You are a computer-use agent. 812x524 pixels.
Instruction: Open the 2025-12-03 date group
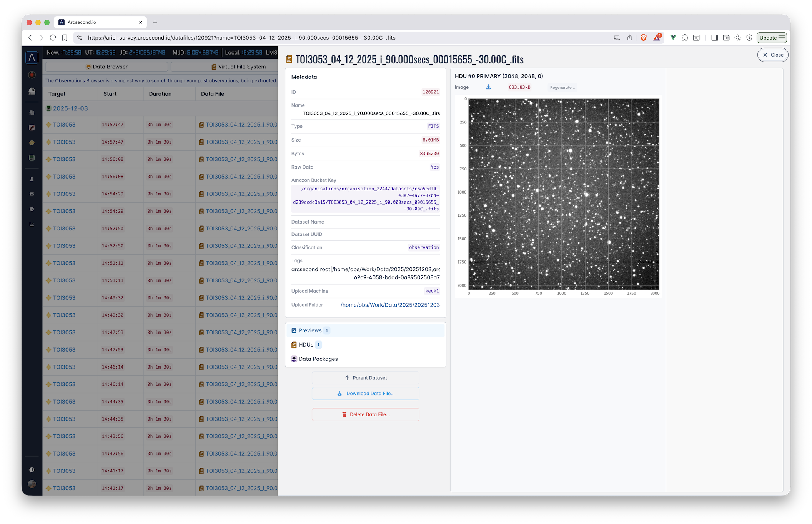point(70,108)
